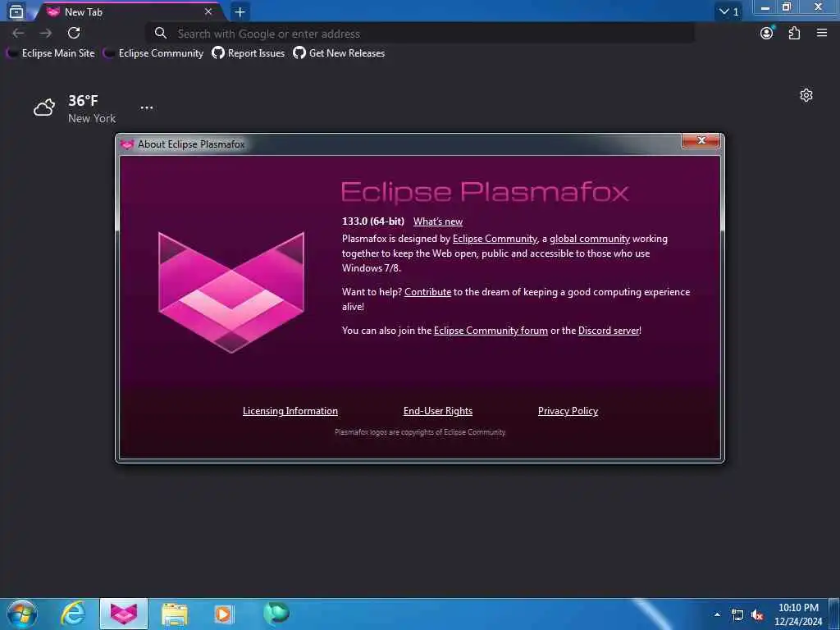Go back with the back arrow
This screenshot has height=630, width=840.
18,33
